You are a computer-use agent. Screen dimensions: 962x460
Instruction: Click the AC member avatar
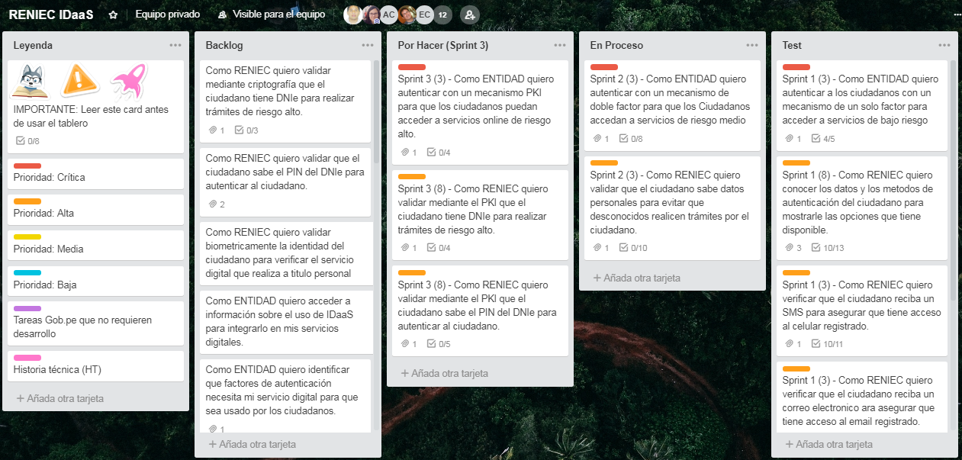pyautogui.click(x=388, y=15)
